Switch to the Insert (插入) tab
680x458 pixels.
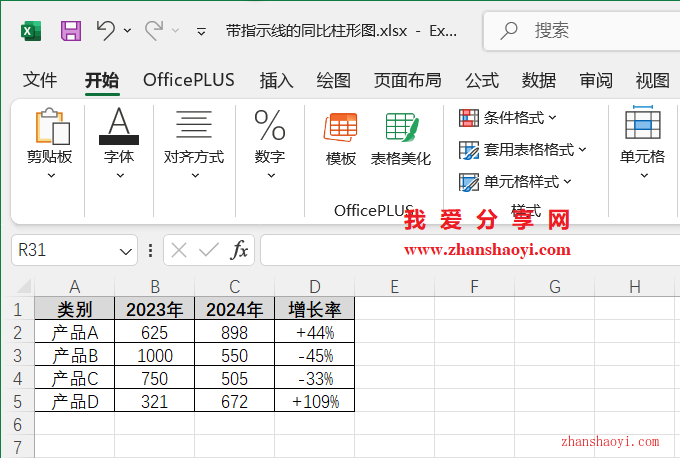(x=276, y=80)
